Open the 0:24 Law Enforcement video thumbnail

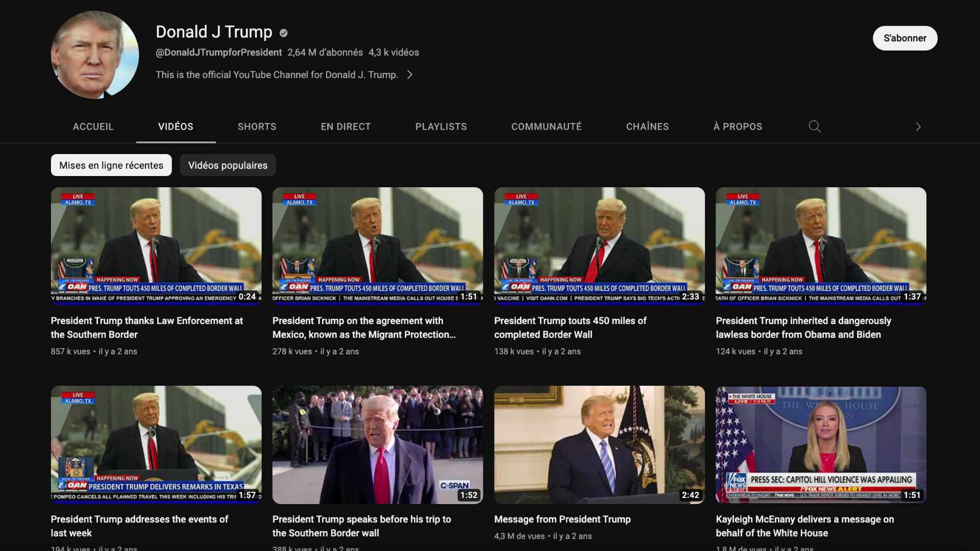pos(156,246)
